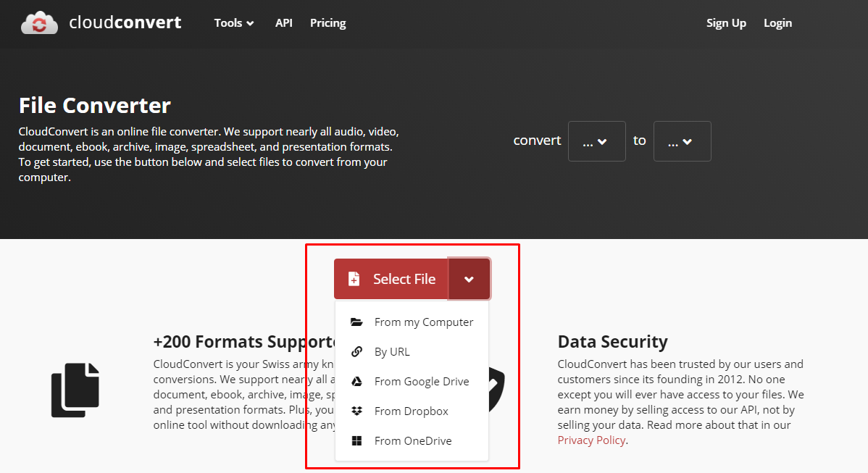The image size is (868, 473).
Task: Click the File Converter heading
Action: coord(95,105)
